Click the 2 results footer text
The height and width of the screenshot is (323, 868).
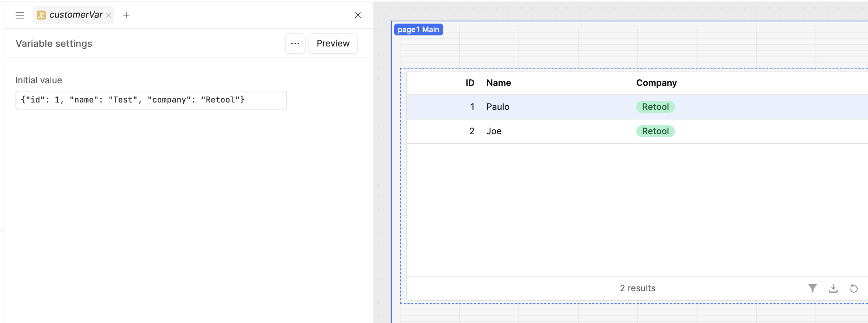coord(638,288)
